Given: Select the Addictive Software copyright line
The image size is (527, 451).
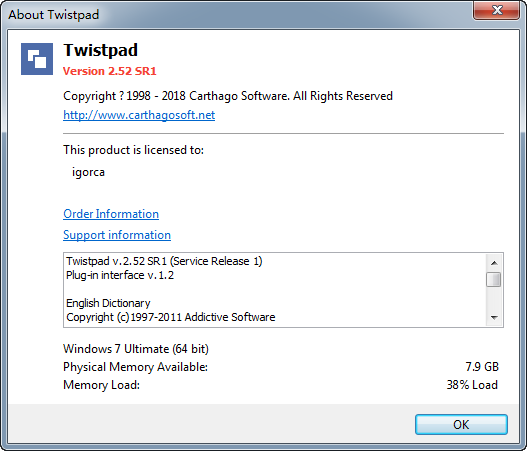Looking at the screenshot, I should tap(171, 317).
